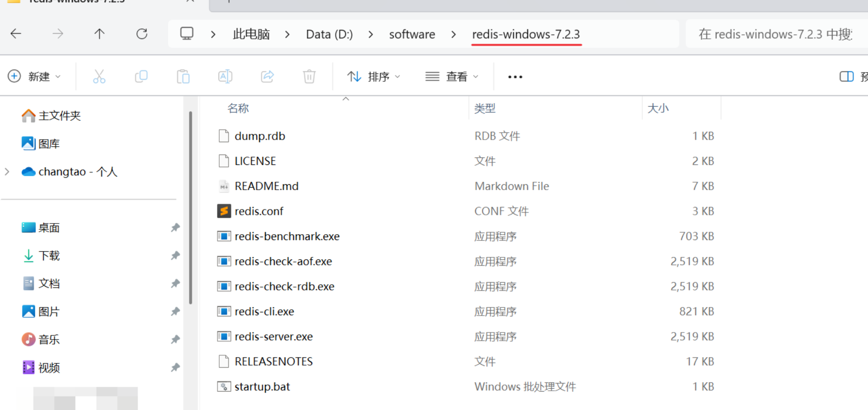
Task: Click the computer icon in address bar
Action: tap(187, 34)
